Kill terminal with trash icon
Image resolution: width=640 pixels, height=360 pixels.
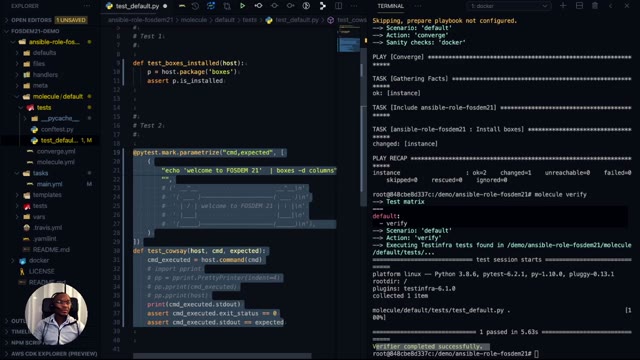click(595, 6)
